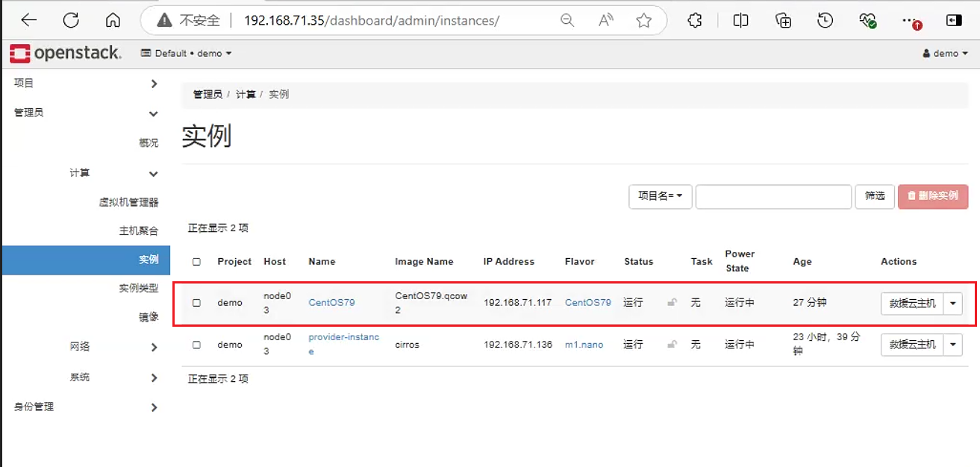Collapse the 管理员 sidebar section

coord(85,113)
